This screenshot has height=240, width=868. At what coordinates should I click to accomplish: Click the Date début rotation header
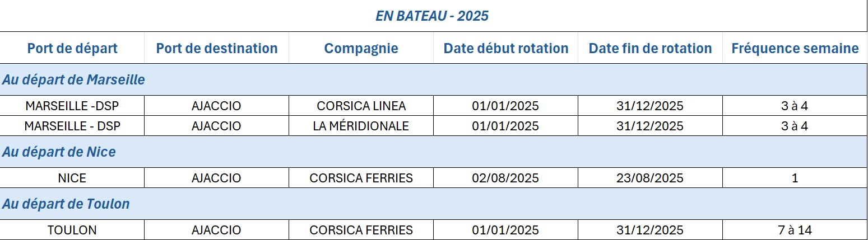point(505,48)
